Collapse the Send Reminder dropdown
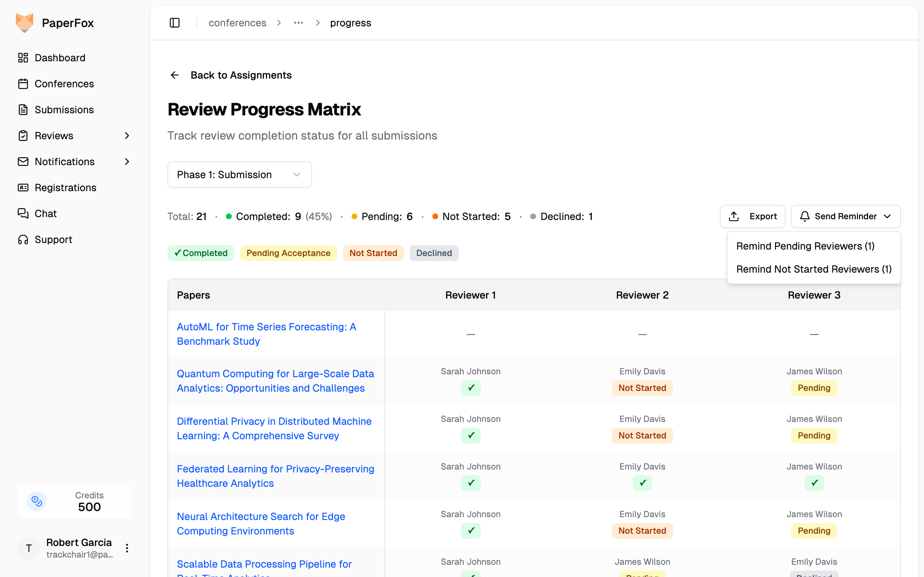This screenshot has height=577, width=924. (x=845, y=216)
